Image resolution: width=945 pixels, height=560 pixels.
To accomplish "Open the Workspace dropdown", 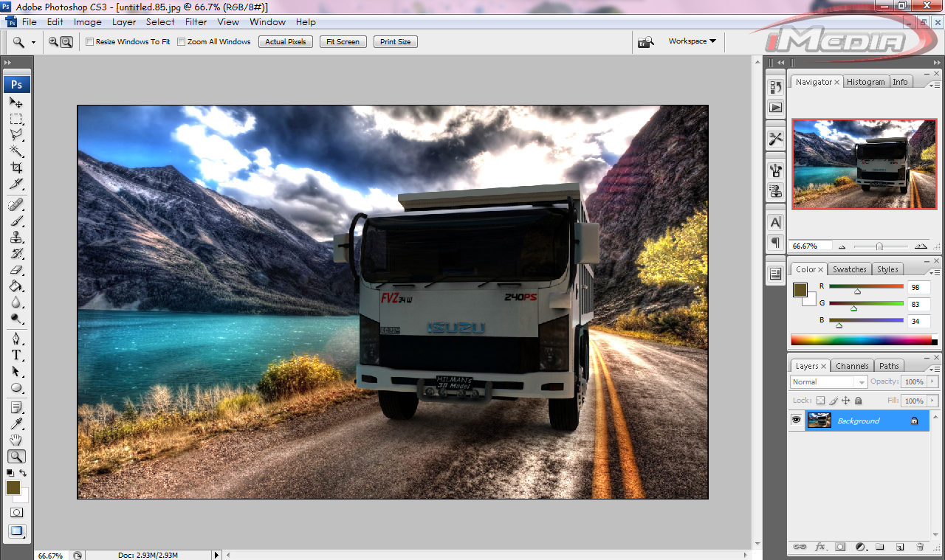I will (692, 41).
